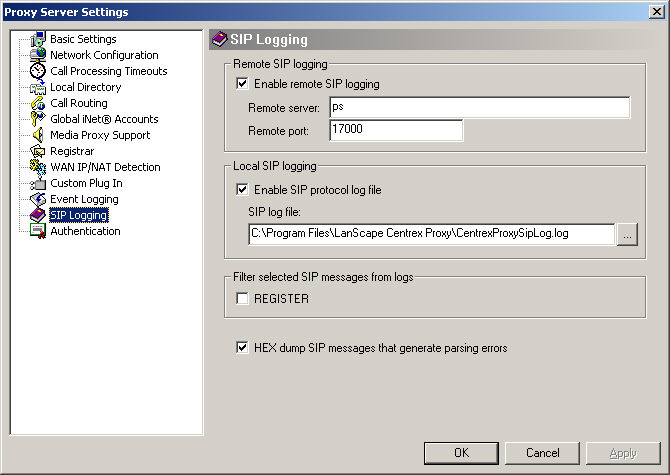Click the Local Directory icon

coord(38,87)
